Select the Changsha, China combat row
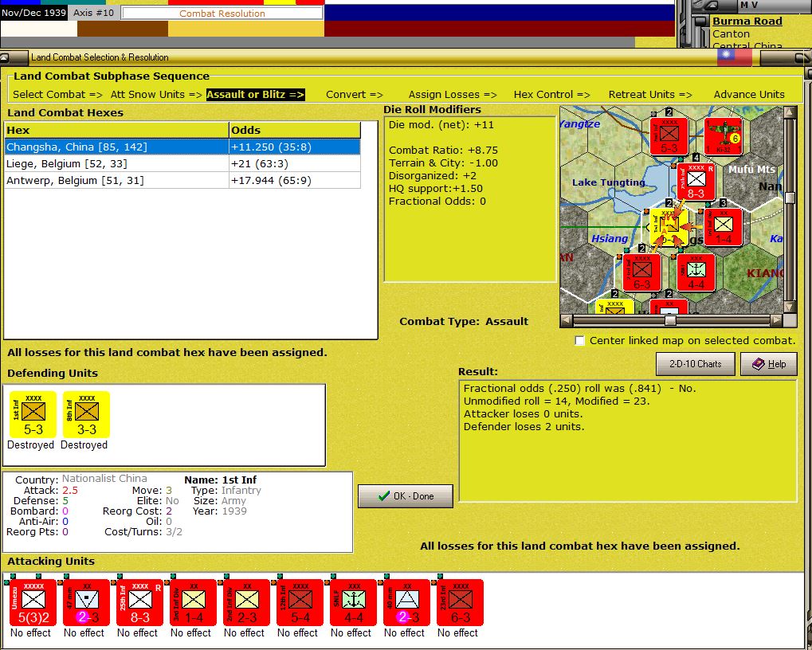 (x=182, y=147)
